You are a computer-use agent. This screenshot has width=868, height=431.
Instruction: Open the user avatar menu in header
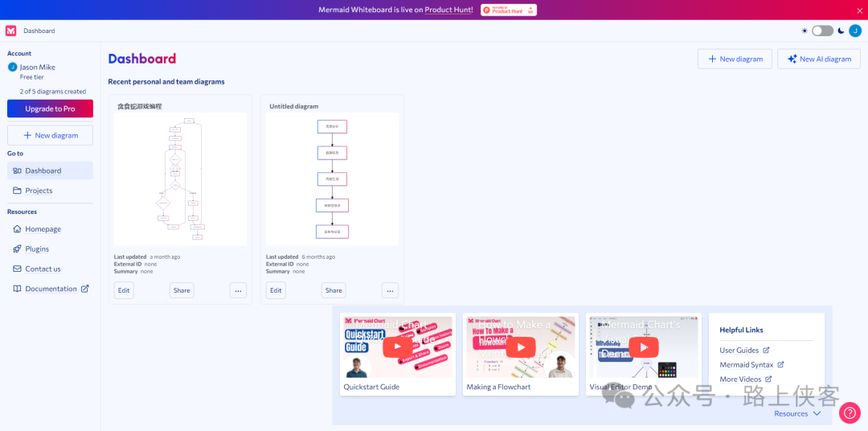pyautogui.click(x=855, y=31)
